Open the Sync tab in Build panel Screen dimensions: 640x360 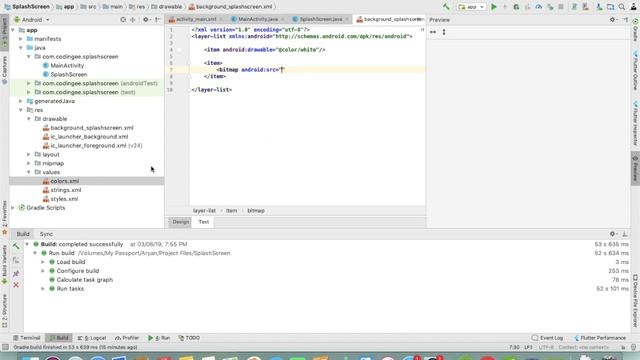pyautogui.click(x=46, y=234)
